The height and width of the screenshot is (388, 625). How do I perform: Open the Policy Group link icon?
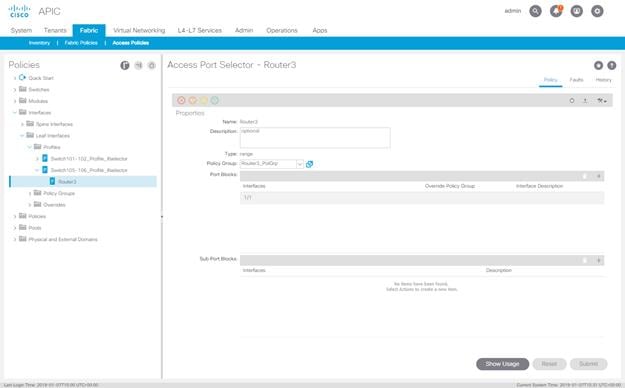(x=309, y=164)
